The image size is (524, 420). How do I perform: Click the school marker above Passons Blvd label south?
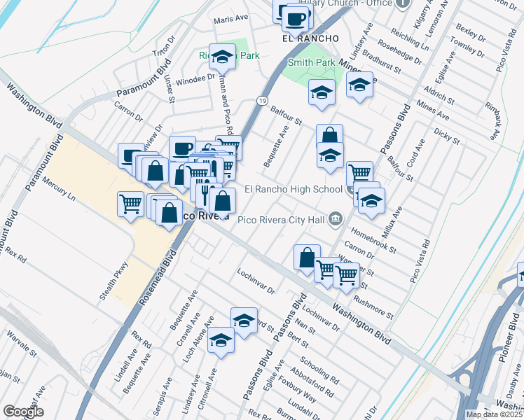click(244, 321)
